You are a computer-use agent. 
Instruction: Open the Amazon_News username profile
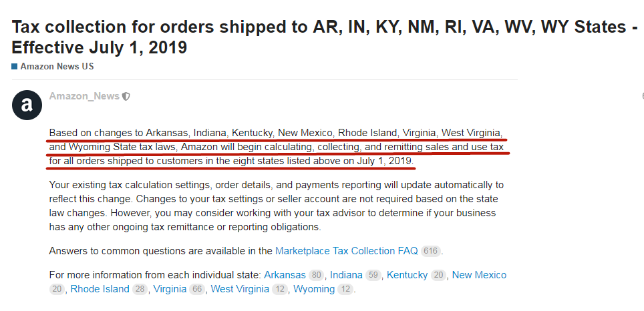[x=84, y=96]
